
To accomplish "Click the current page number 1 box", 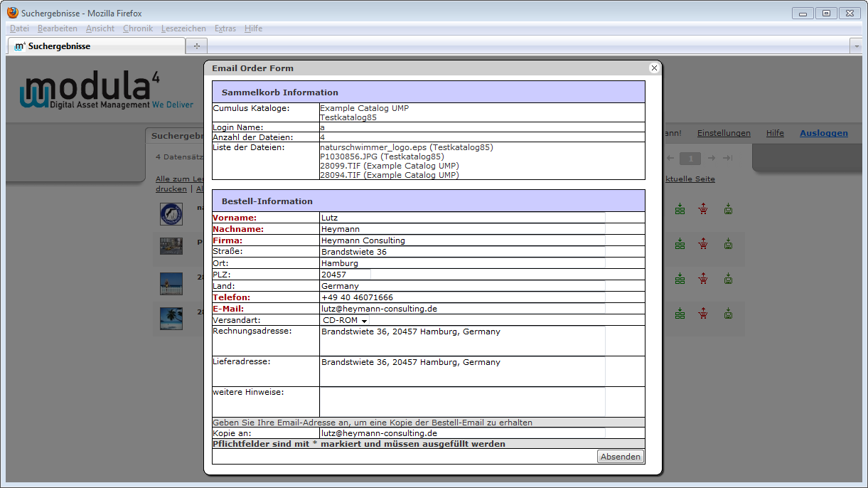I will 690,158.
